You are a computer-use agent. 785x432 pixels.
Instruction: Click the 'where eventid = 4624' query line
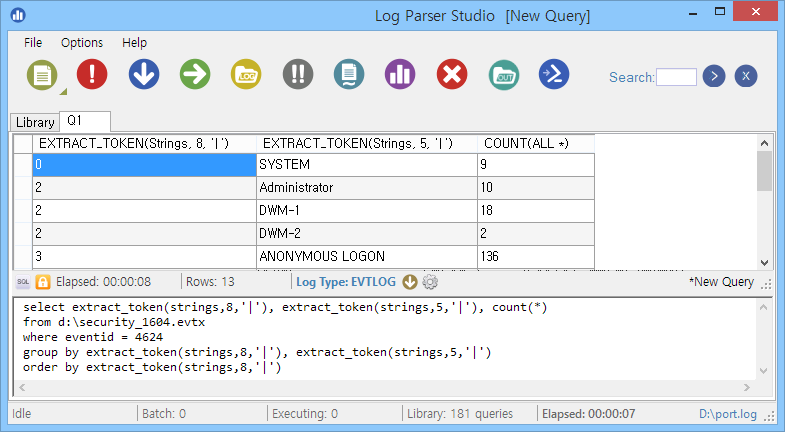click(93, 337)
